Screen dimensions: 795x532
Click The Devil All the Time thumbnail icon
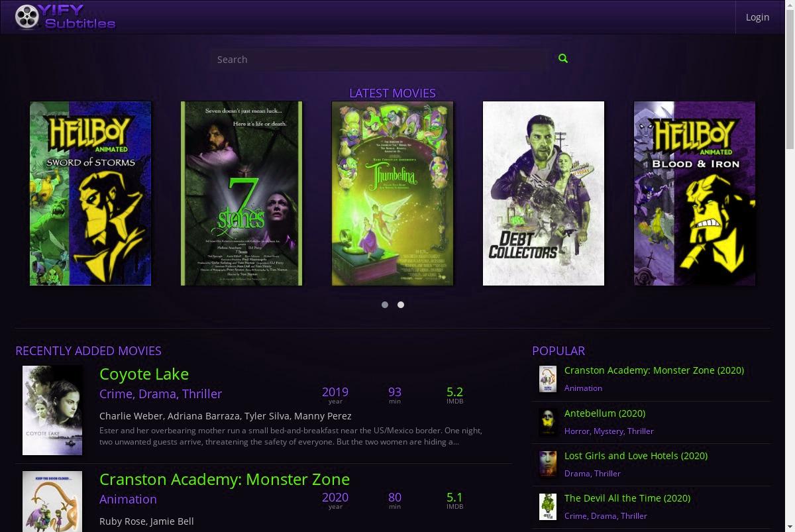(x=547, y=506)
